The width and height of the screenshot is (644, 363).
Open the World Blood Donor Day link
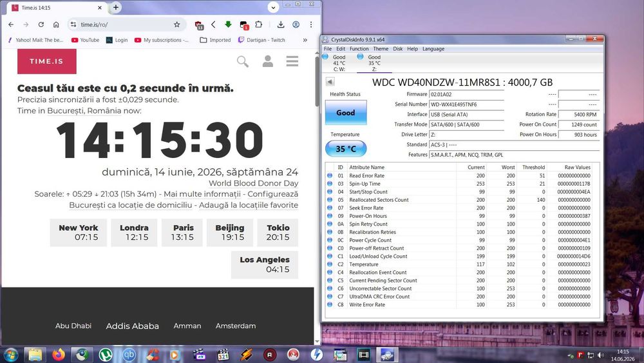click(253, 183)
